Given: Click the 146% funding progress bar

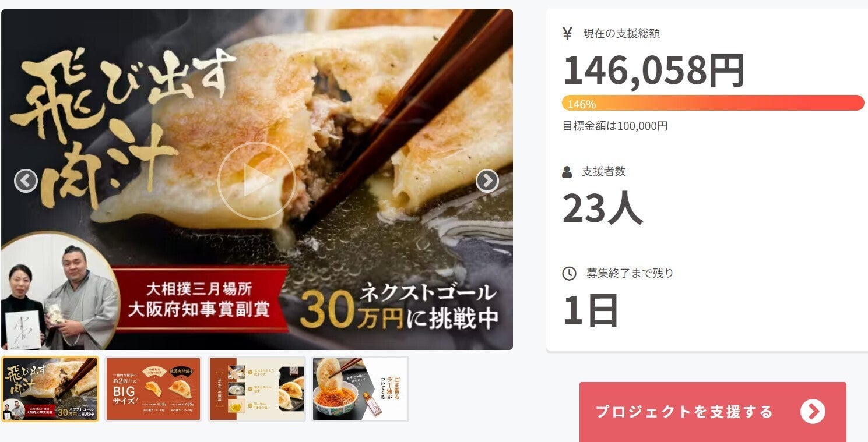Looking at the screenshot, I should [x=713, y=103].
